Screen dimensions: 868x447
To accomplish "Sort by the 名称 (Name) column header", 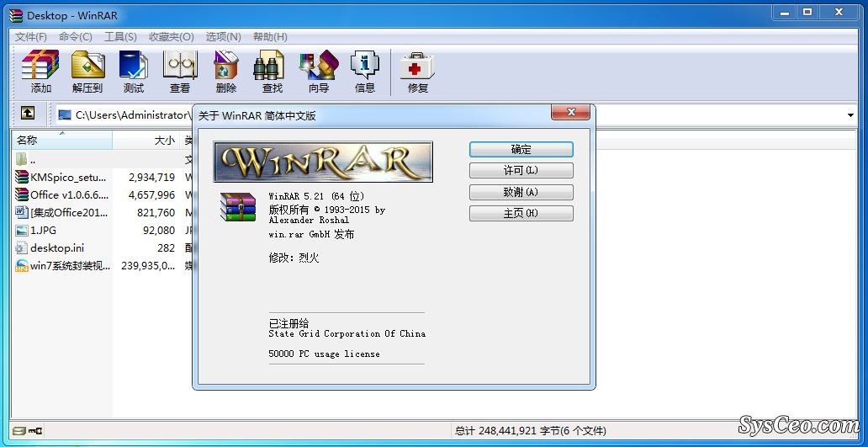I will click(x=62, y=140).
